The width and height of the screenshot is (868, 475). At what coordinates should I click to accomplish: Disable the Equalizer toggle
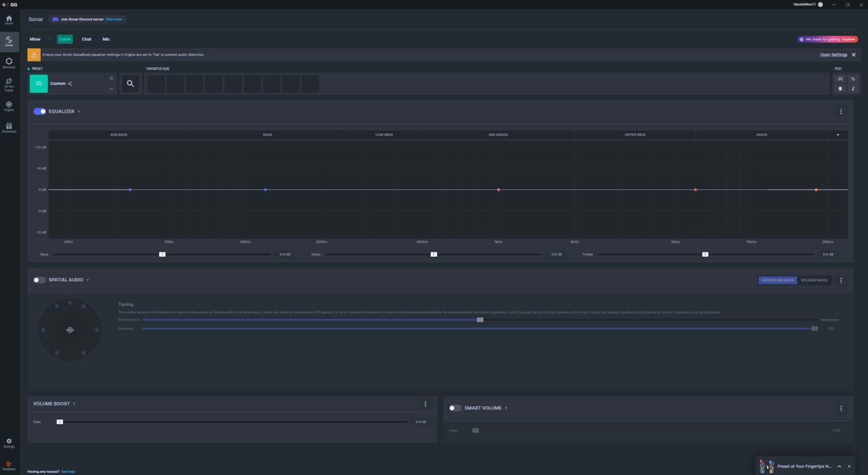coord(40,111)
